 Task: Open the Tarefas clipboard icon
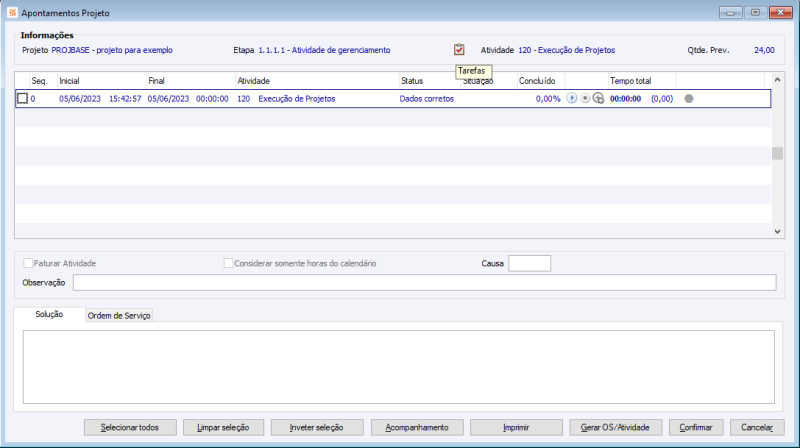click(x=459, y=49)
